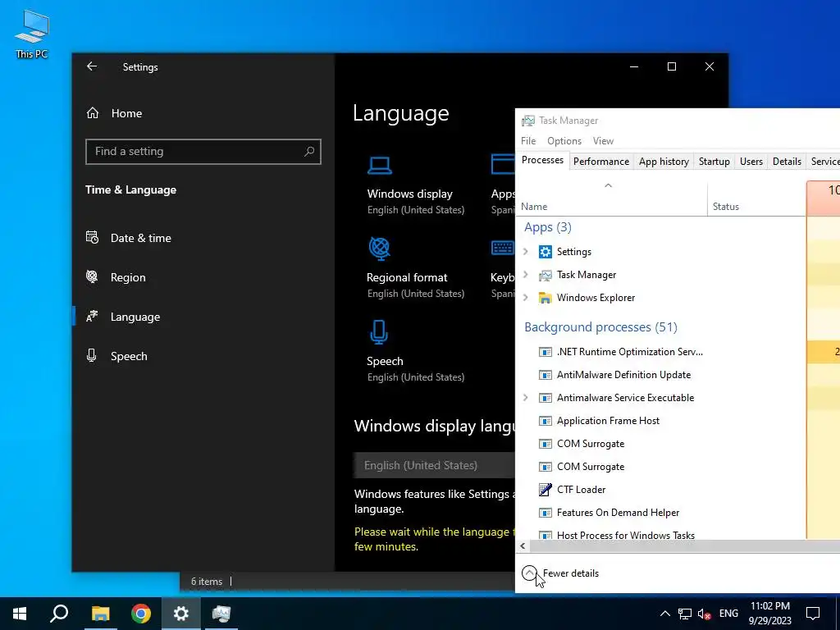
Task: Click the Keyboard tile icon
Action: click(x=503, y=248)
